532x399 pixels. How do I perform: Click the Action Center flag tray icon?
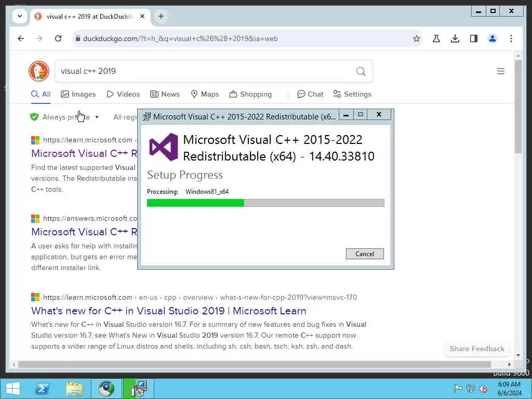(458, 389)
